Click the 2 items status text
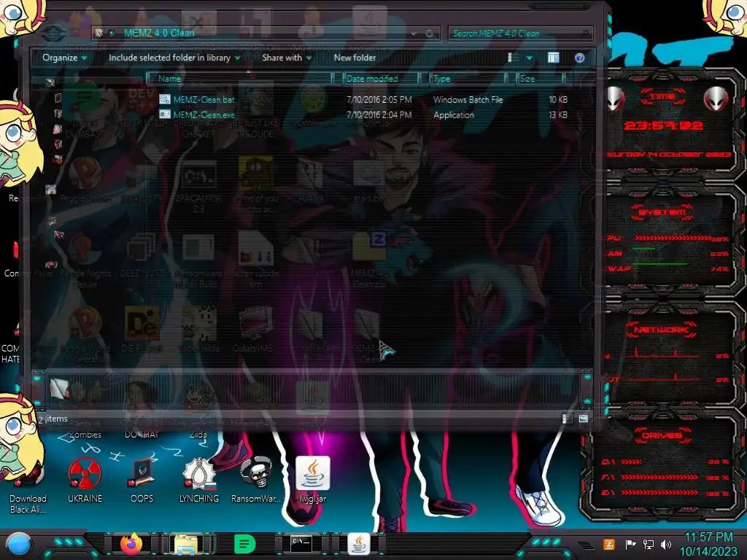This screenshot has height=560, width=747. coord(53,419)
